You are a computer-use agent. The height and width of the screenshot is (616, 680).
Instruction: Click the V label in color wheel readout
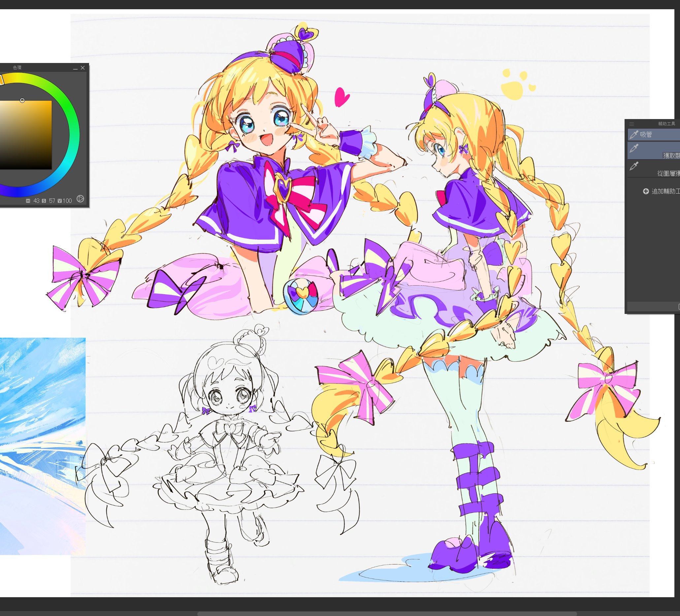coord(60,200)
